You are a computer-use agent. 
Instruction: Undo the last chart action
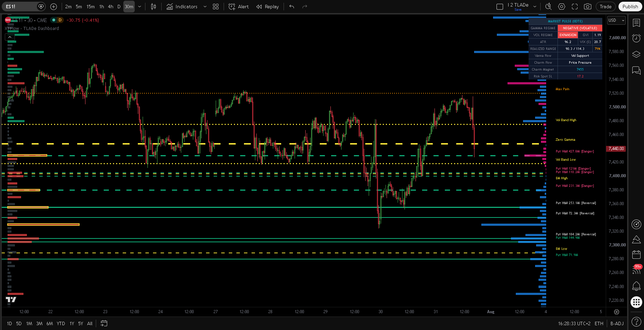click(292, 7)
